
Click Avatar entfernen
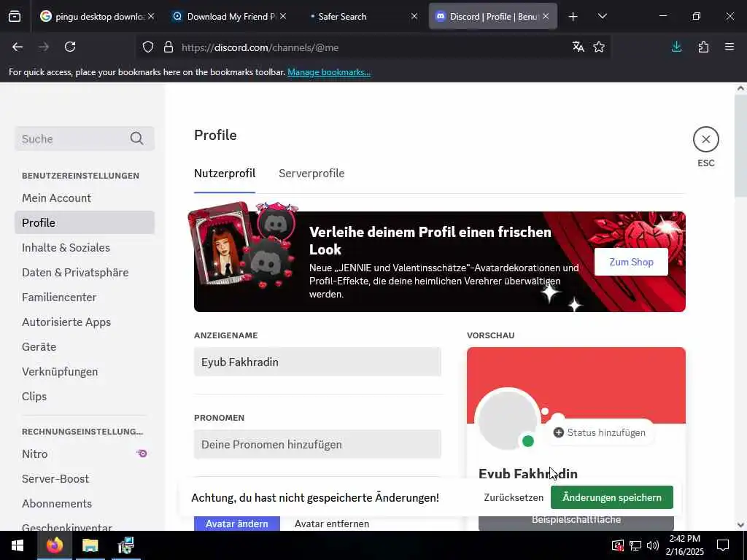[x=332, y=524]
